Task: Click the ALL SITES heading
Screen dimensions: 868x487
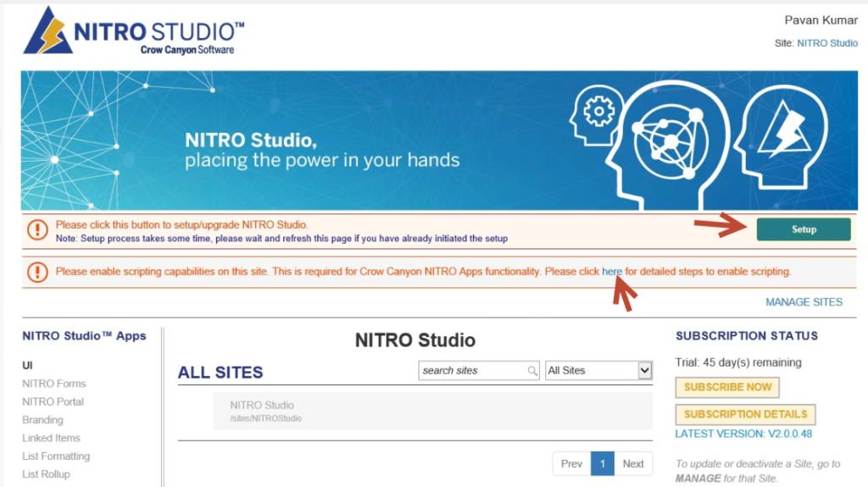Action: (x=220, y=373)
